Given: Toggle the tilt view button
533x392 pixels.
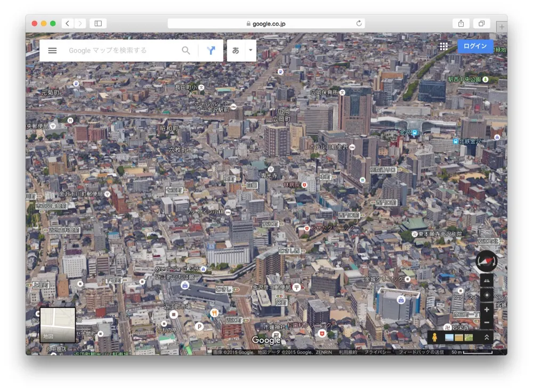Looking at the screenshot, I should click(486, 281).
